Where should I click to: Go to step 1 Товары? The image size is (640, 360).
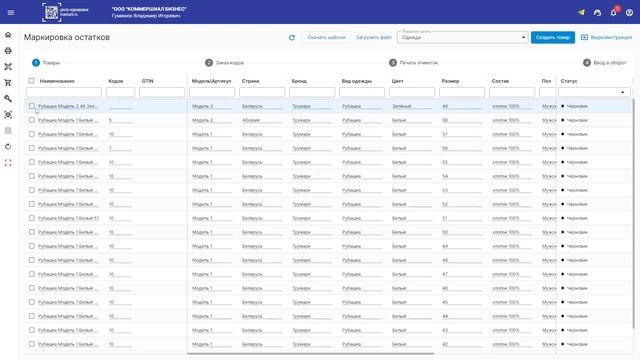tap(46, 62)
